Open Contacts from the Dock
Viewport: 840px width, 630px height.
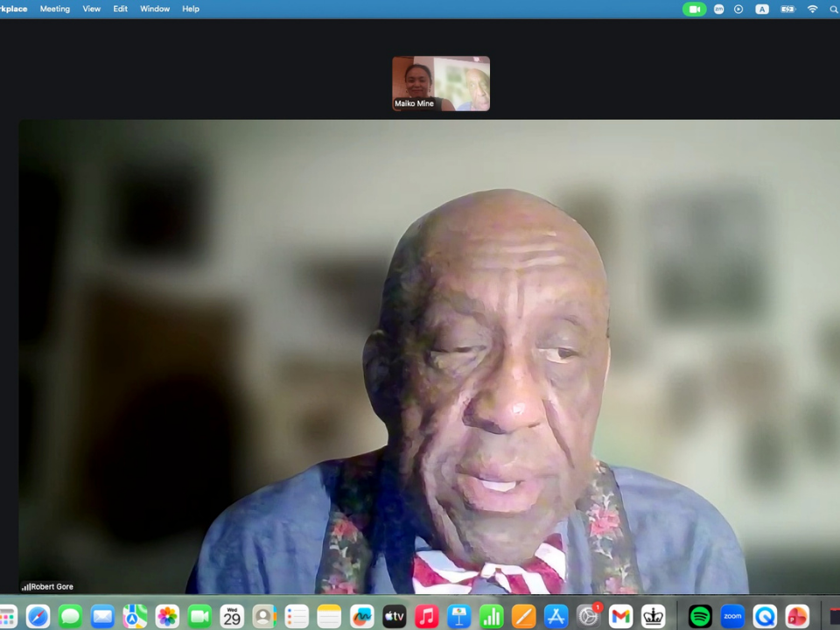(264, 617)
